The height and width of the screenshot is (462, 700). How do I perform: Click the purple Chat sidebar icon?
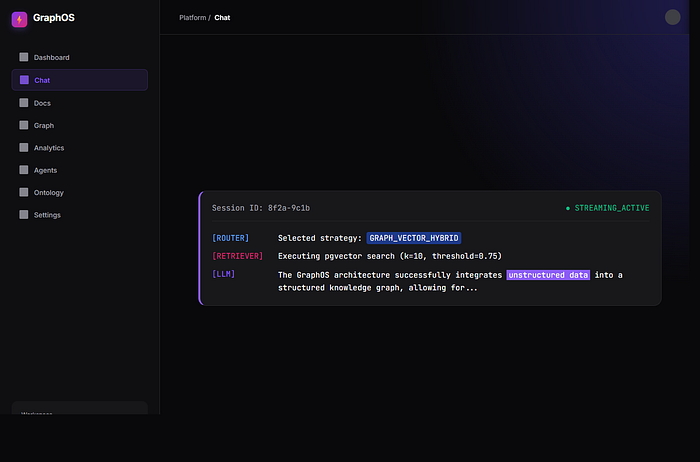(24, 80)
